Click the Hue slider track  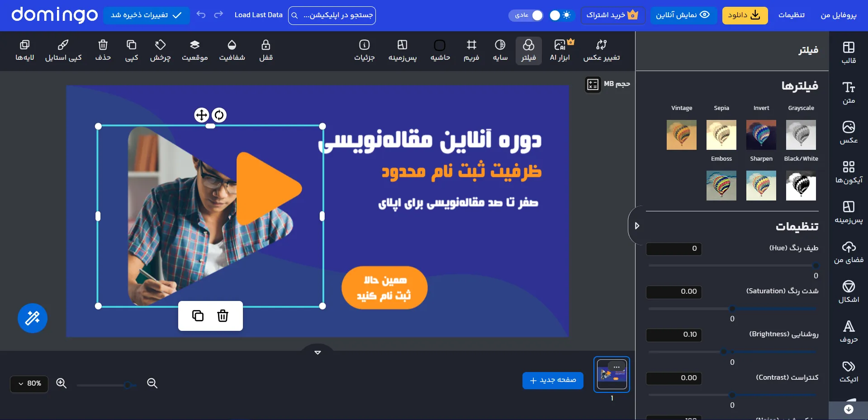tap(732, 266)
